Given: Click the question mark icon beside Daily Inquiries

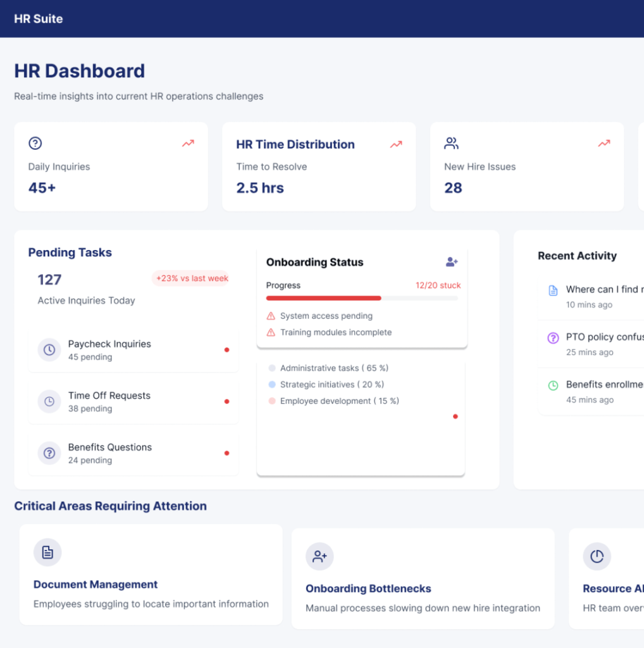Looking at the screenshot, I should [35, 143].
